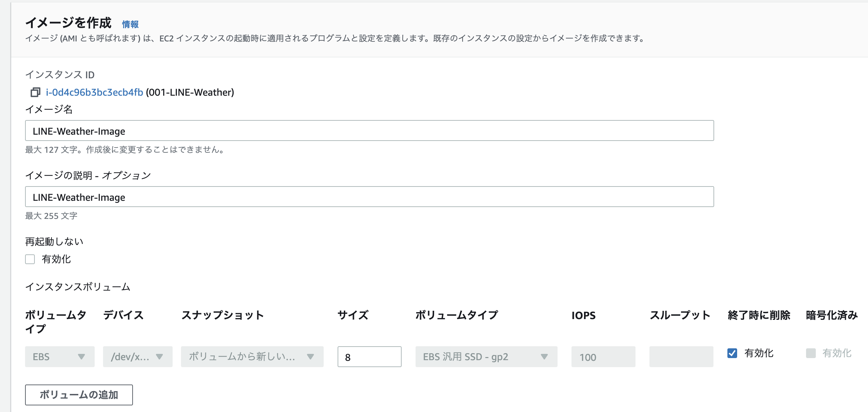The image size is (868, 412).
Task: Click the empty スループット field
Action: [681, 356]
